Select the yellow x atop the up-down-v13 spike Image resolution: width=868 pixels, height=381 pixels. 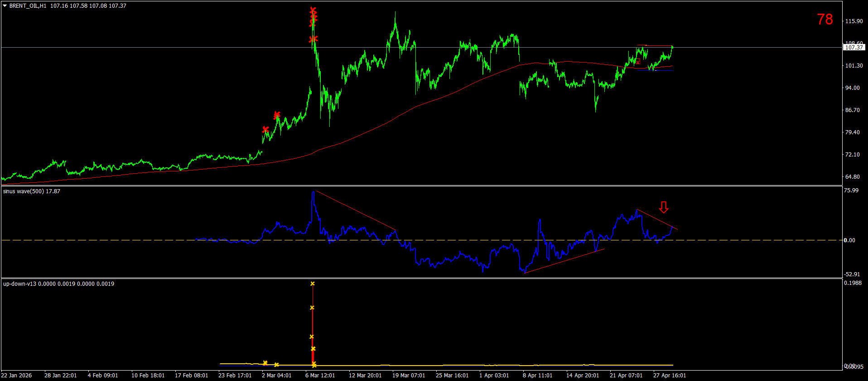pos(312,284)
